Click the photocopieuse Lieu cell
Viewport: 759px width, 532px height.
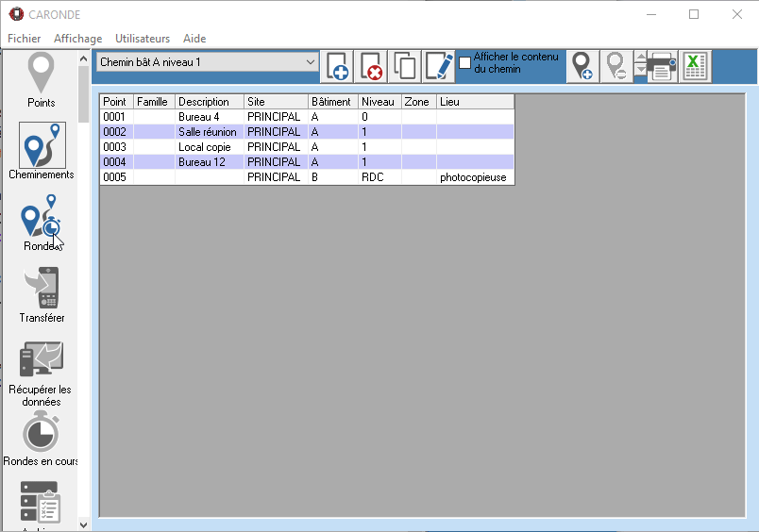(x=475, y=177)
